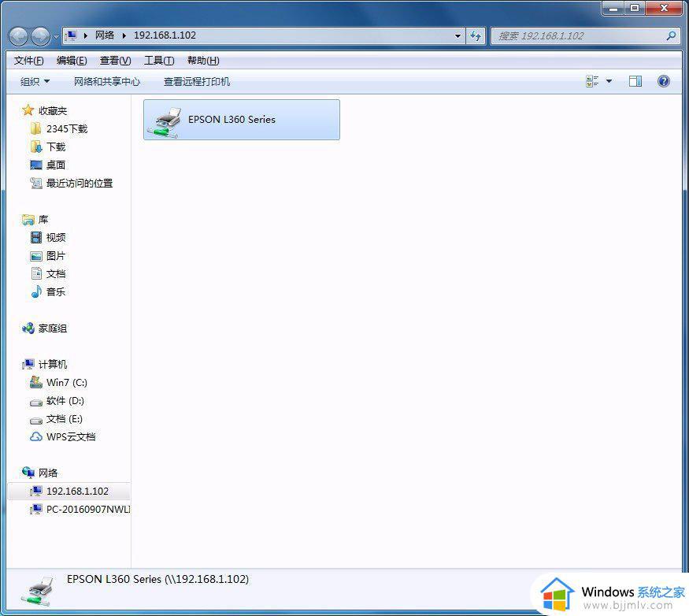This screenshot has width=689, height=616.
Task: Click the printer icon in the details pane
Action: coord(37,590)
